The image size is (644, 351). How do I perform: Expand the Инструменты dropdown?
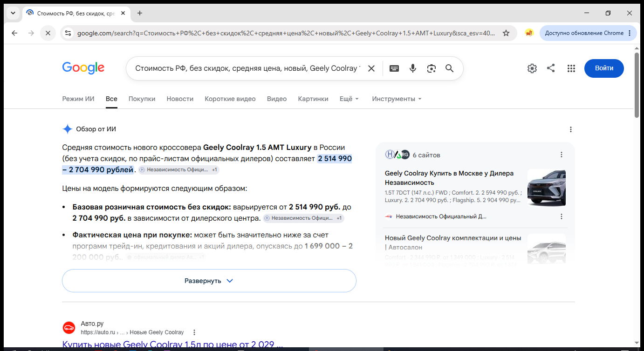397,99
